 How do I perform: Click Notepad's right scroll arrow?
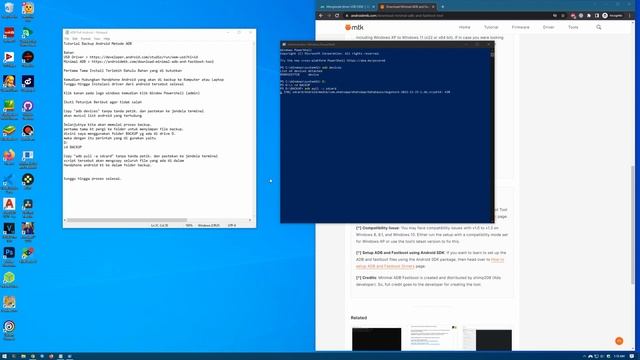[x=250, y=220]
